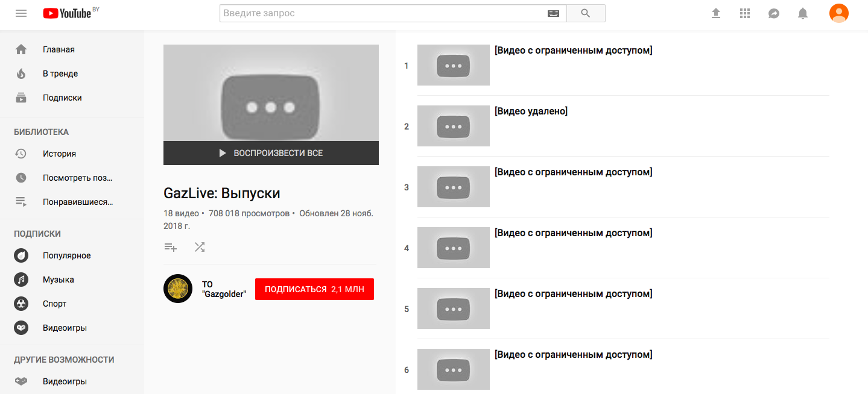
Task: Click the search magnifier button
Action: pyautogui.click(x=586, y=13)
